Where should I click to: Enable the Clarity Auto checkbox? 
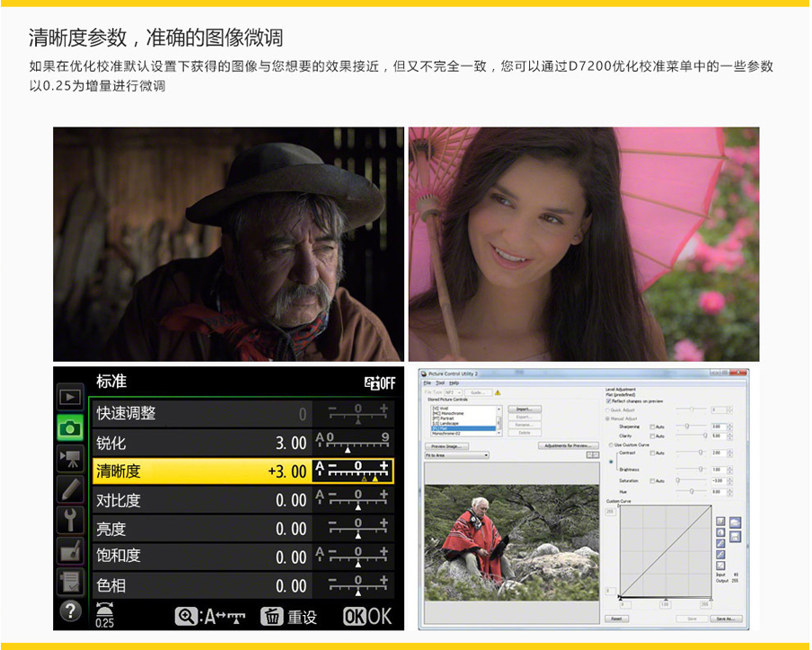click(652, 436)
